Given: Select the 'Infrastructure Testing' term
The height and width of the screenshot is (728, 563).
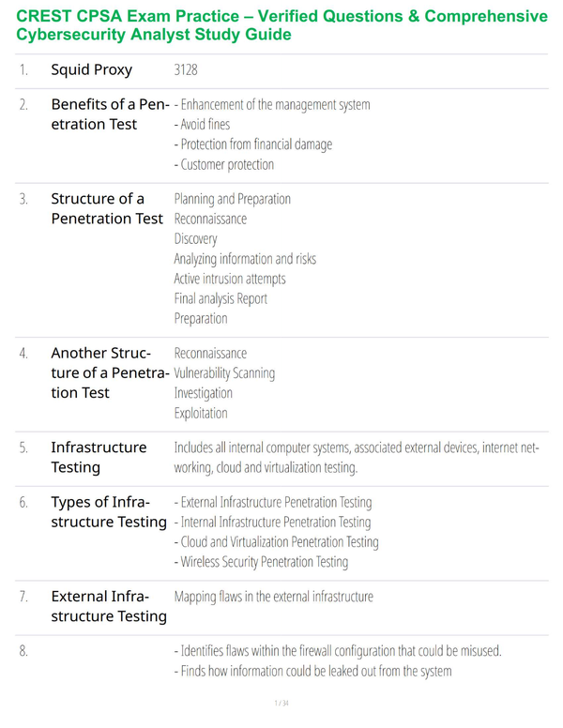Looking at the screenshot, I should [x=99, y=457].
